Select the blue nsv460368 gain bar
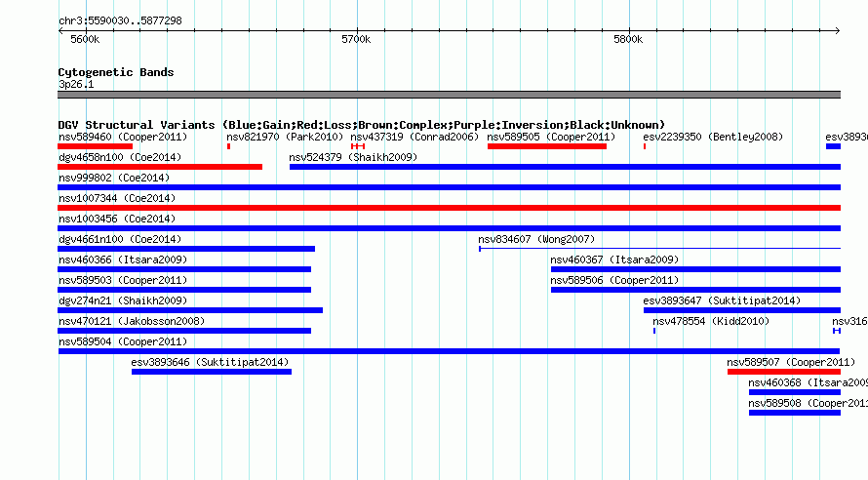 (x=795, y=392)
